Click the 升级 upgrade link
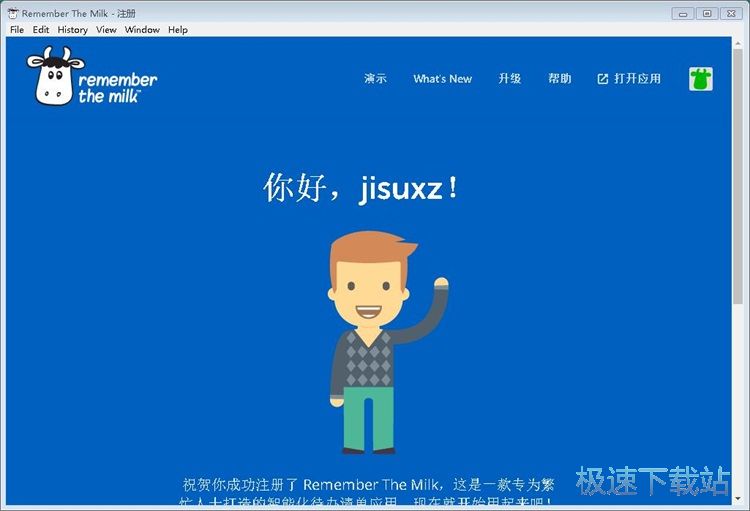750x511 pixels. tap(509, 78)
